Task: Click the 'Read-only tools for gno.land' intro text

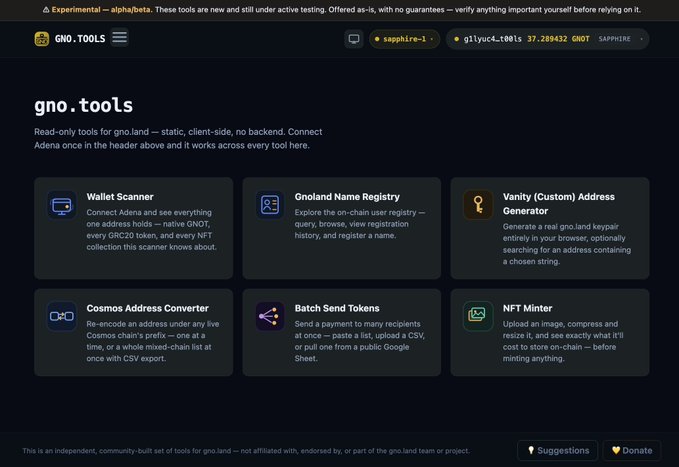Action: pyautogui.click(x=178, y=139)
